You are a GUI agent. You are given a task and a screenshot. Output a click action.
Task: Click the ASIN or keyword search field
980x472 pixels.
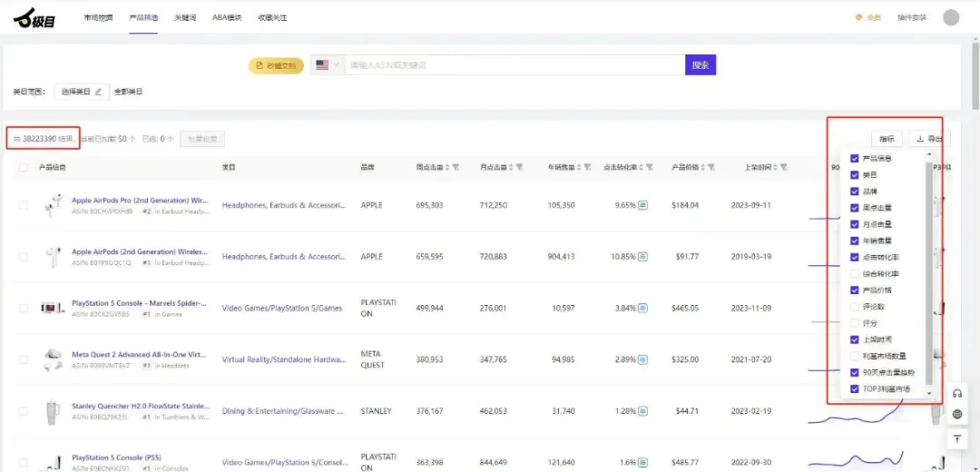[515, 65]
